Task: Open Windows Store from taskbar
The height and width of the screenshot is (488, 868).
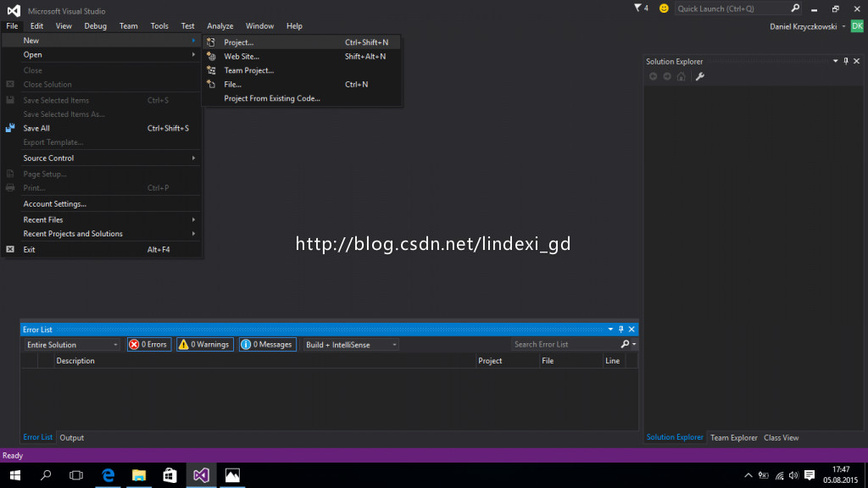Action: pos(170,475)
